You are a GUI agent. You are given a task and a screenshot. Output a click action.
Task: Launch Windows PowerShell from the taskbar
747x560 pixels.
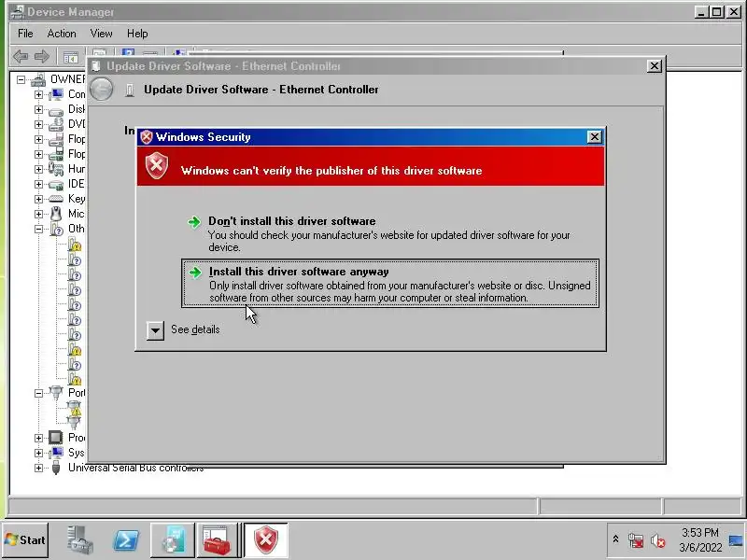click(126, 540)
